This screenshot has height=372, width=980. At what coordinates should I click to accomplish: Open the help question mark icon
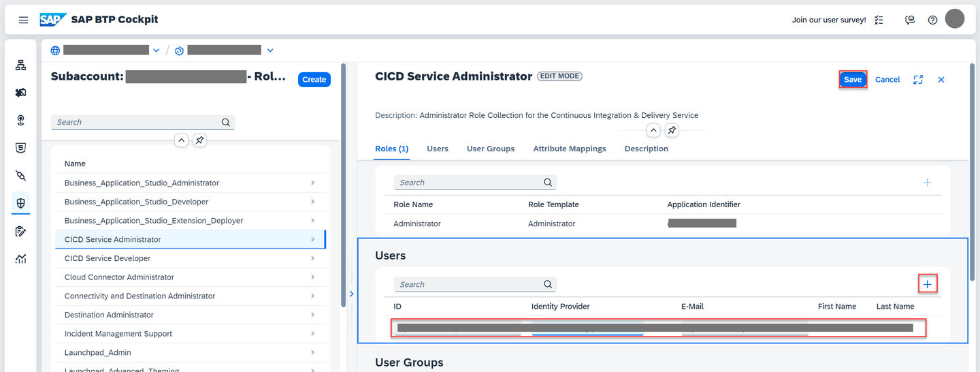point(933,20)
